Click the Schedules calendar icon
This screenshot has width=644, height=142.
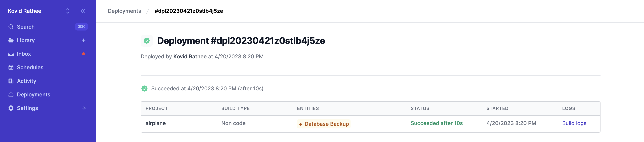coord(11,67)
